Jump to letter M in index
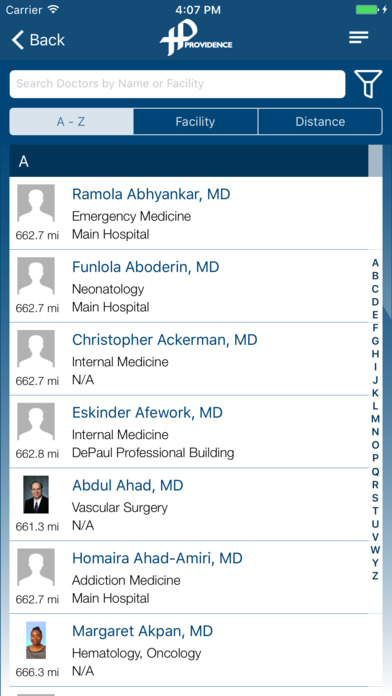Viewport: 392px width, 696px height. pyautogui.click(x=376, y=419)
